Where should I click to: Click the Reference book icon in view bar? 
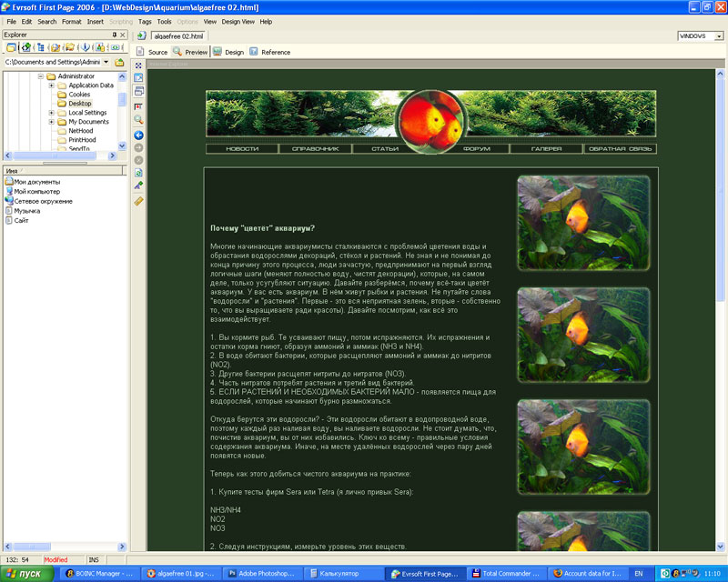point(254,52)
